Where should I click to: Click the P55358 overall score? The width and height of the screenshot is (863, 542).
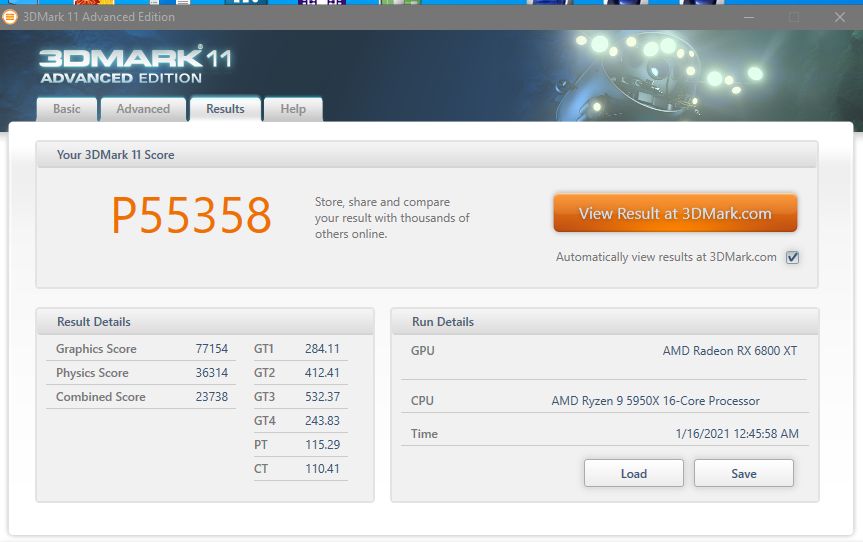[192, 215]
